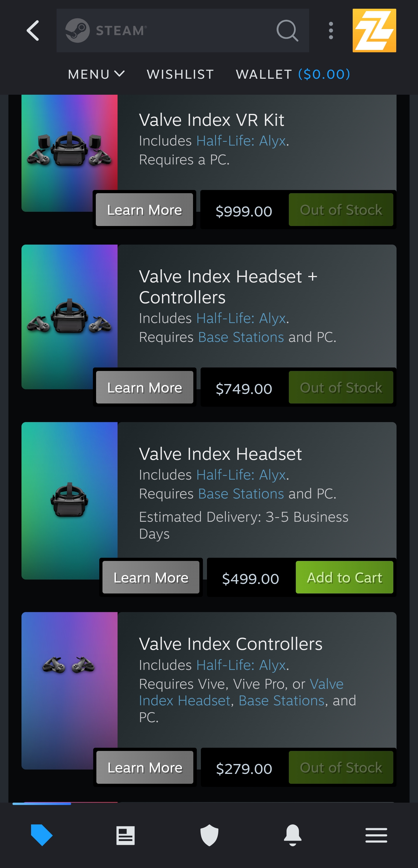Viewport: 418px width, 868px height.
Task: Open the three-dot options icon
Action: pos(331,31)
